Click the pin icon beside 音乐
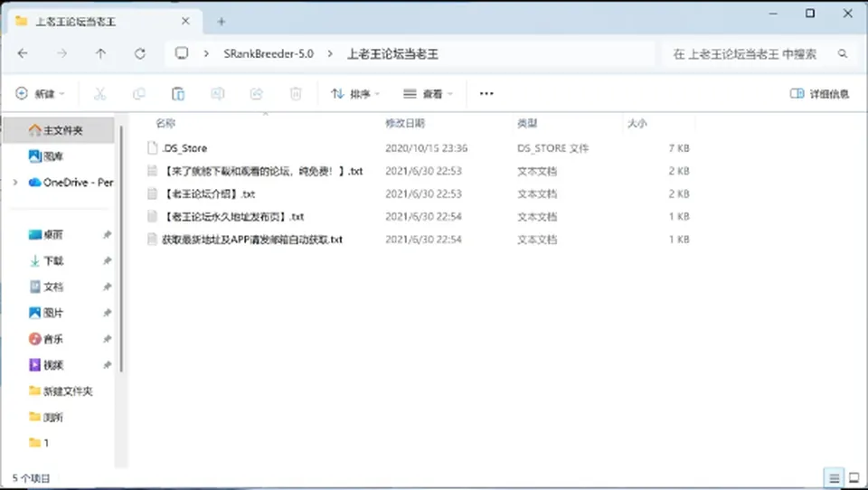 [107, 339]
